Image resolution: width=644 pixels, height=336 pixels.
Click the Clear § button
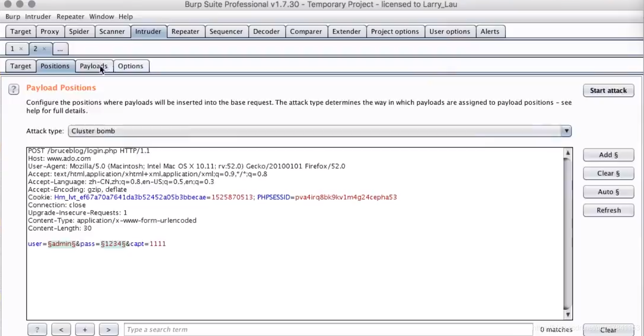(x=608, y=174)
